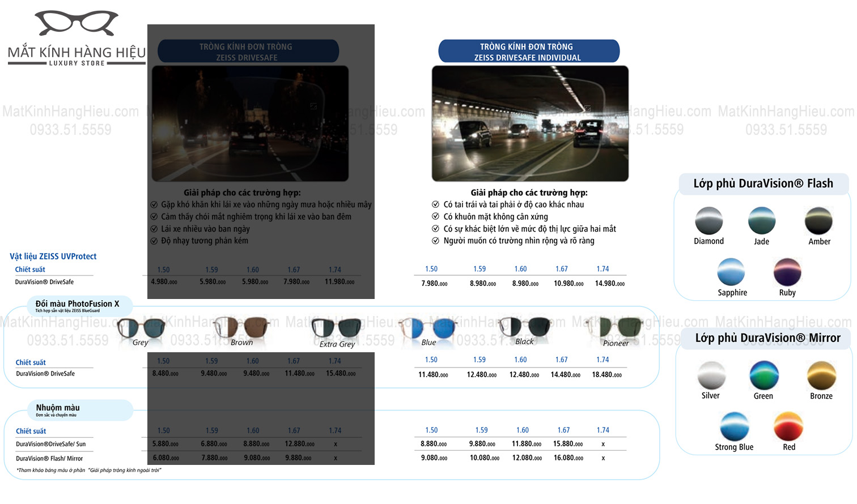Image resolution: width=857 pixels, height=504 pixels.
Task: Select the Grey PhotoFusion glasses
Action: tap(141, 330)
